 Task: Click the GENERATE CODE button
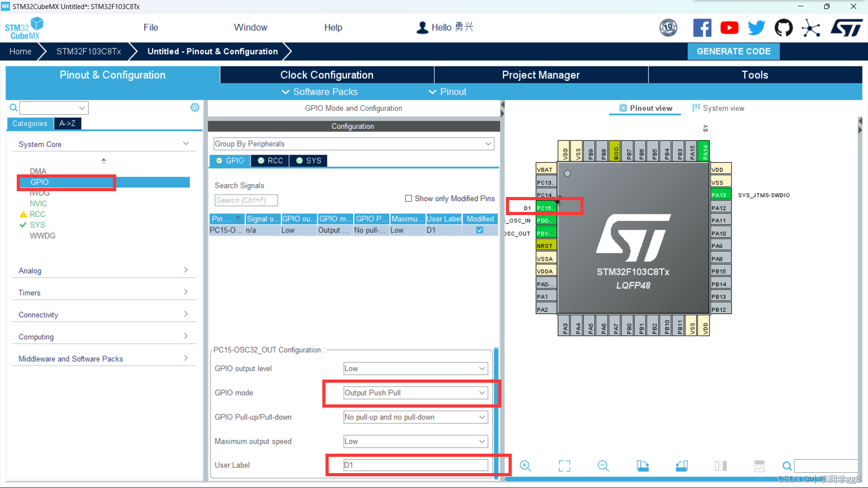click(x=733, y=51)
